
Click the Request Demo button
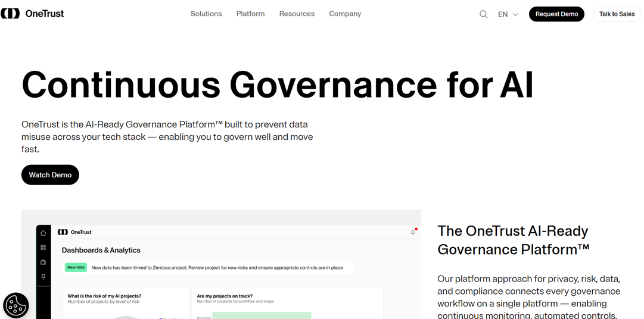pyautogui.click(x=556, y=14)
